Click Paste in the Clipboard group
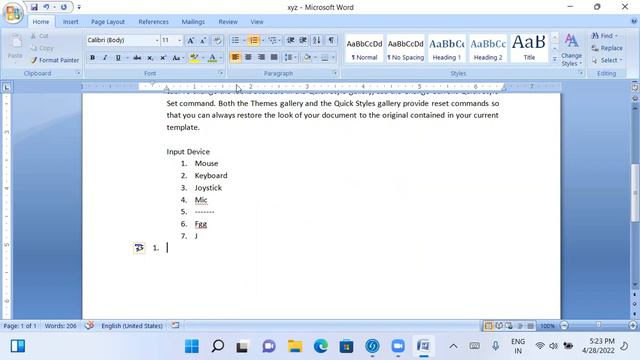The image size is (640, 360). coord(15,47)
